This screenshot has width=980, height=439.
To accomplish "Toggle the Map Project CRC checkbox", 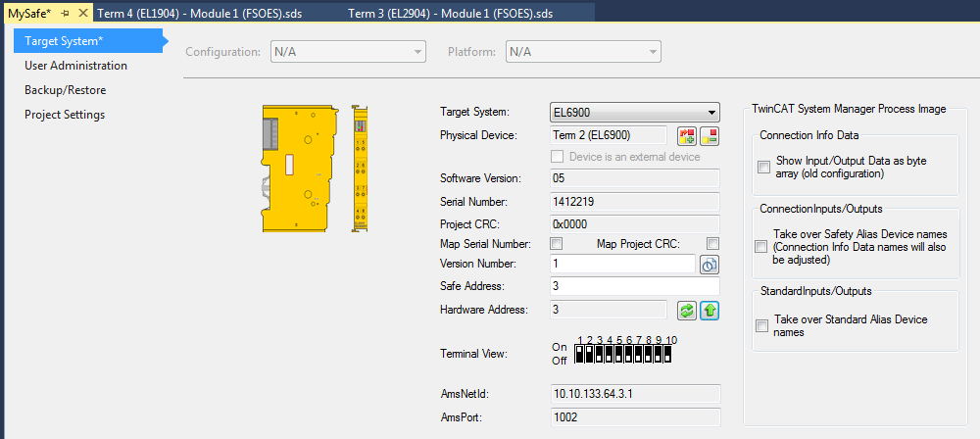I will point(712,243).
